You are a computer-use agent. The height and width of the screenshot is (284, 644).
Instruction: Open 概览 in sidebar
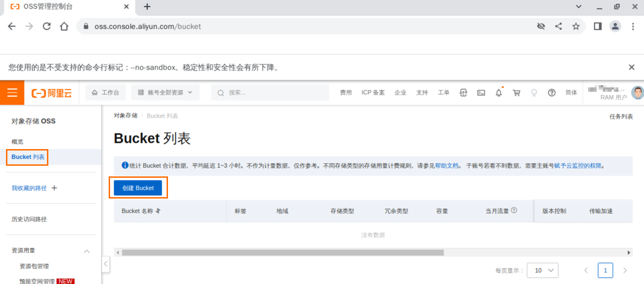click(17, 141)
